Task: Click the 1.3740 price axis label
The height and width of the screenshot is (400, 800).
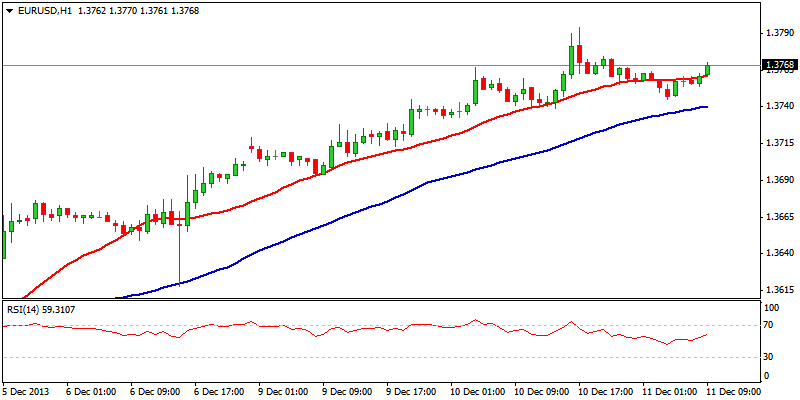Action: tap(779, 106)
